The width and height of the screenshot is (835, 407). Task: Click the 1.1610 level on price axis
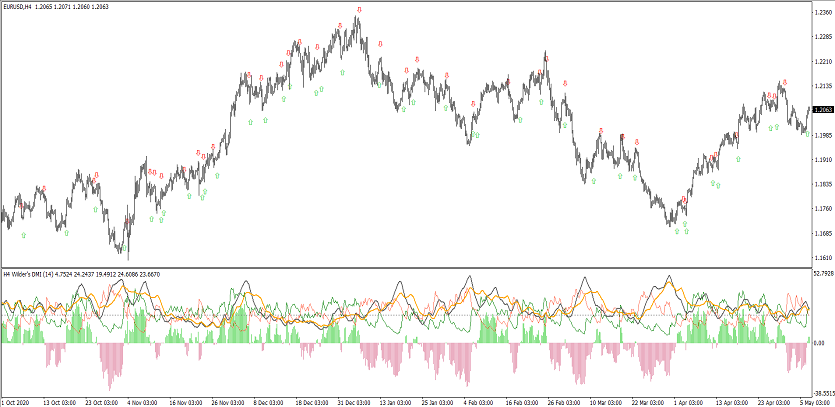click(824, 258)
